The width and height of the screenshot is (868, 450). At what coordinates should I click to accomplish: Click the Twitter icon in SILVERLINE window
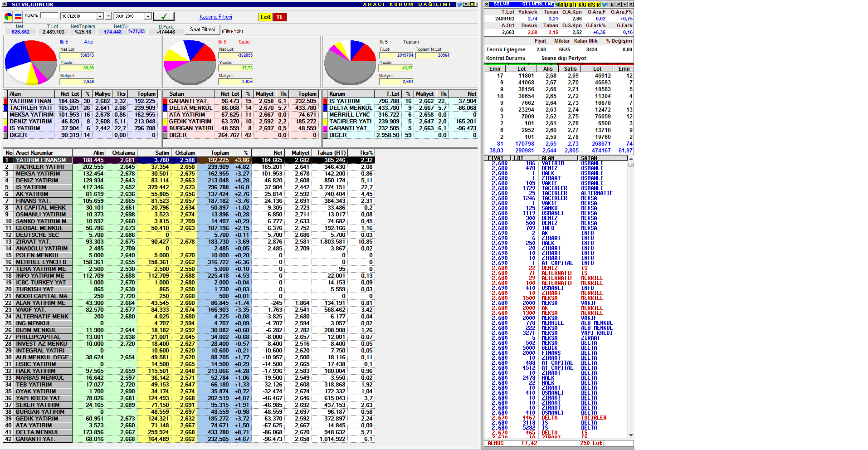(x=605, y=5)
